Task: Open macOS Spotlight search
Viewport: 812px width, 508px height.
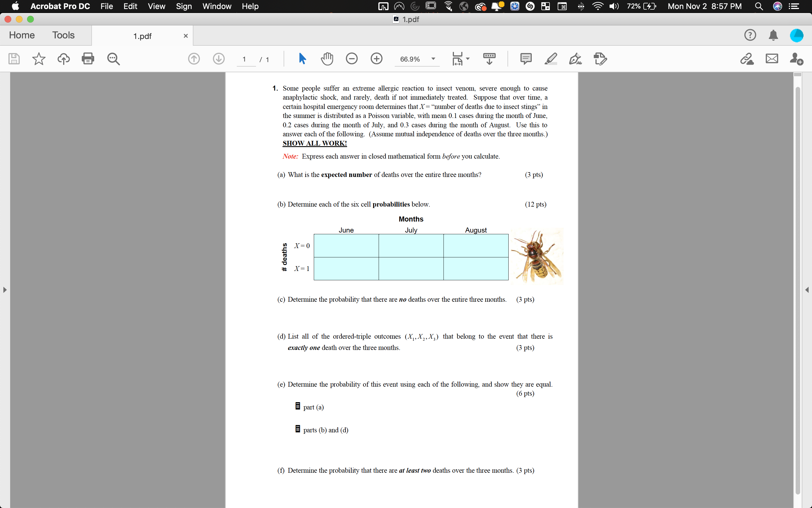Action: pos(759,6)
